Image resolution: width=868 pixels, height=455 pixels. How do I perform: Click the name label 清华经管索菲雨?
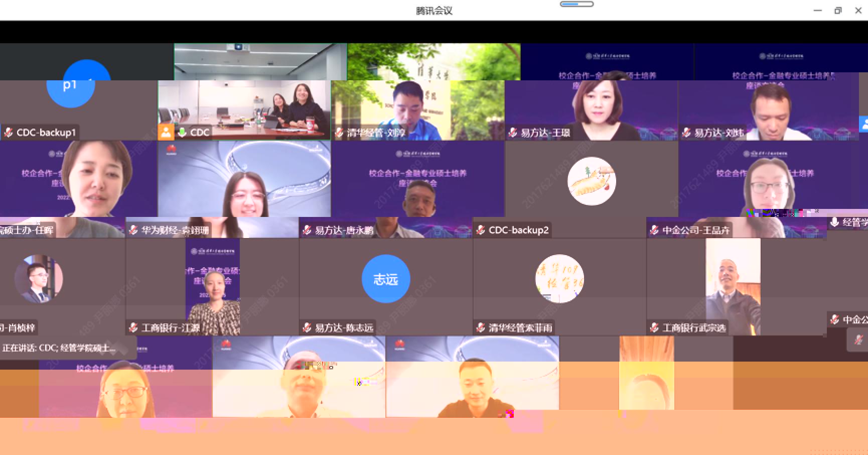pyautogui.click(x=520, y=328)
